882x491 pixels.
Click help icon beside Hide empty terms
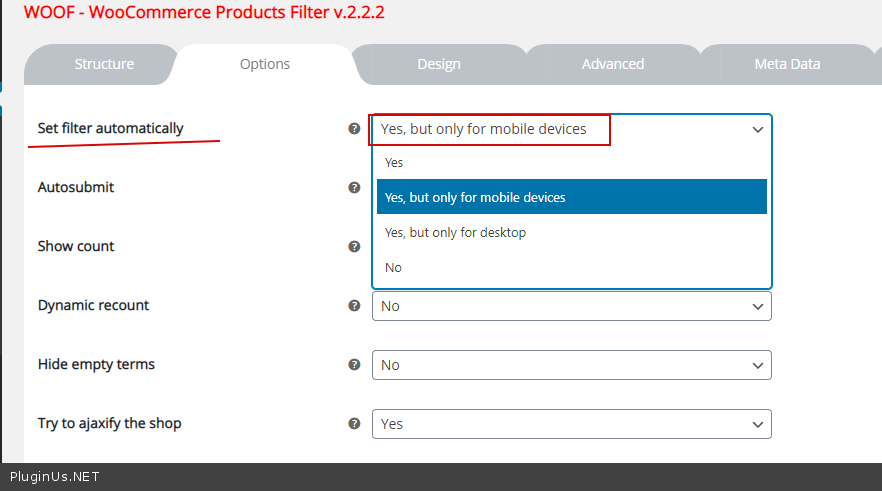click(x=354, y=365)
